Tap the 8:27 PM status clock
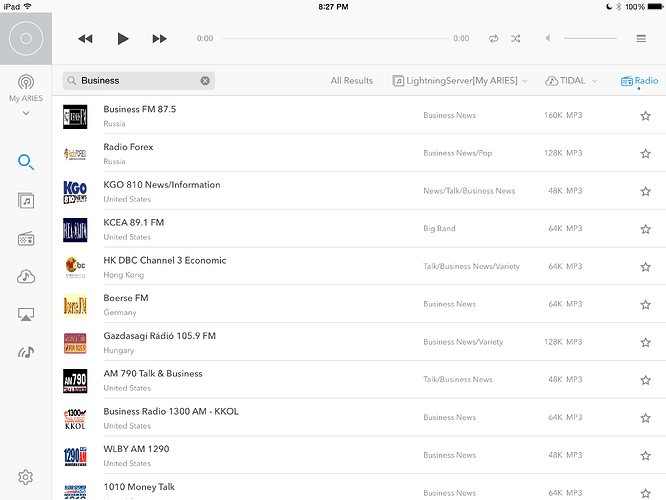This screenshot has width=666, height=500. 333,7
